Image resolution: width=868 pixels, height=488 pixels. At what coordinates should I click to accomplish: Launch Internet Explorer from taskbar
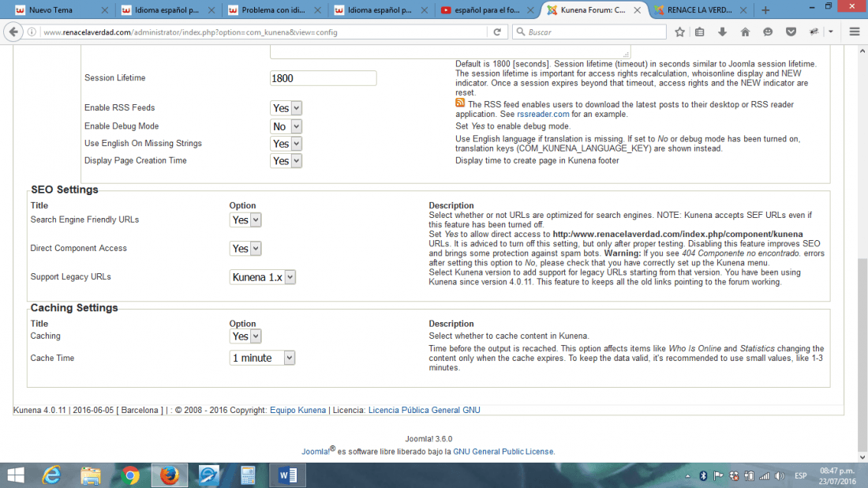pyautogui.click(x=51, y=475)
